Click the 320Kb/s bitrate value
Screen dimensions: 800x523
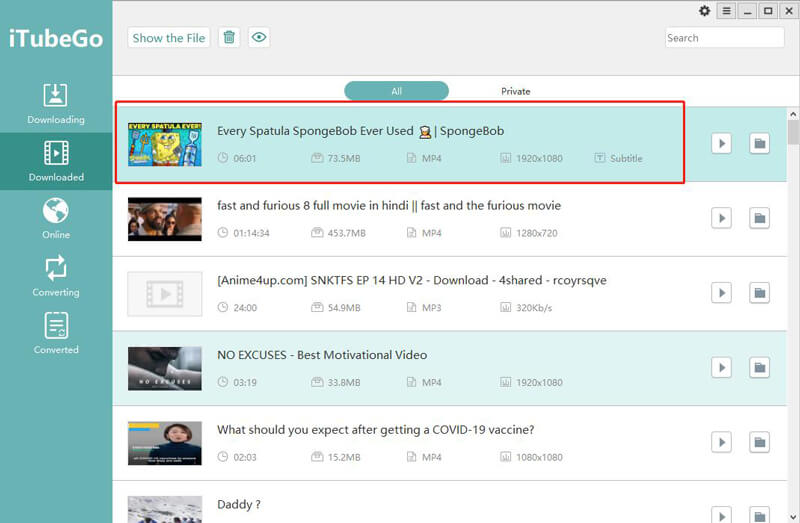pos(534,308)
